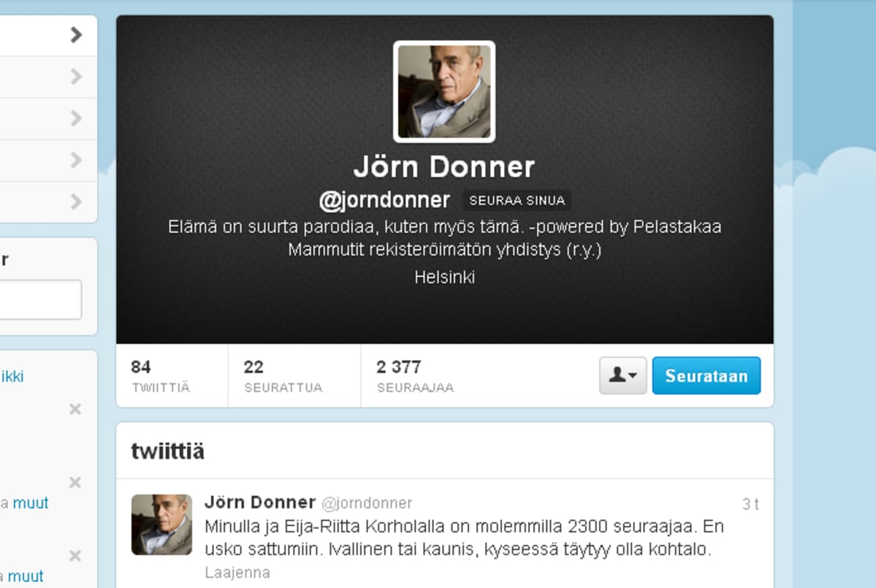Show the 2 377 Seuraajaa list

pyautogui.click(x=414, y=375)
